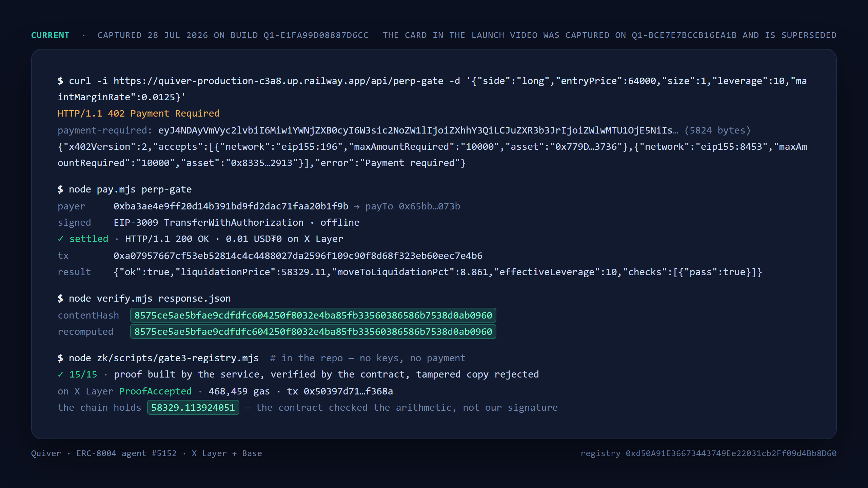Click the CURRENT status label
This screenshot has width=868, height=488.
pos(50,35)
